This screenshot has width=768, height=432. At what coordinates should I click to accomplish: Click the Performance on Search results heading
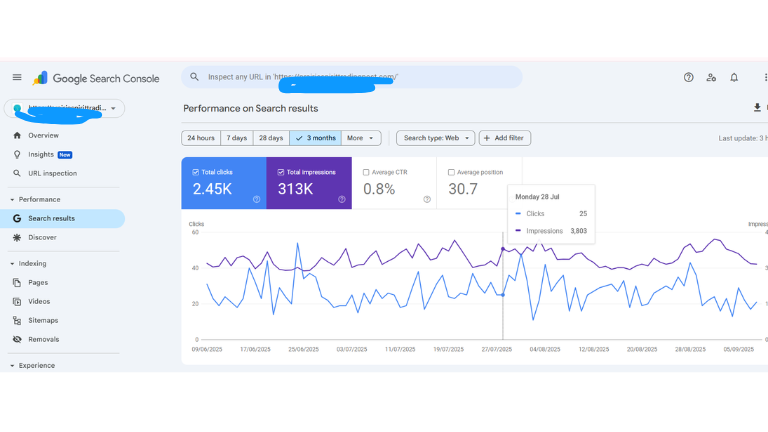click(251, 109)
